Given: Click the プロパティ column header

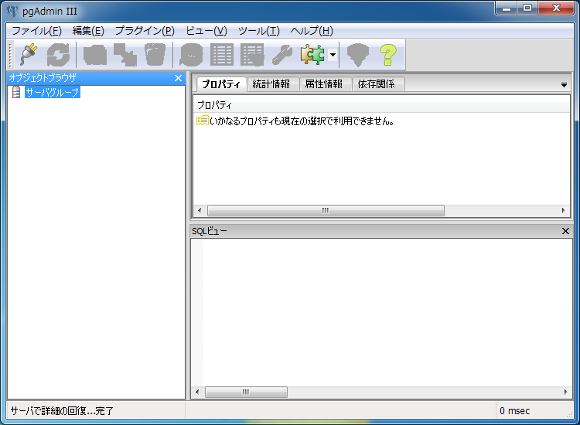Looking at the screenshot, I should tap(381, 105).
